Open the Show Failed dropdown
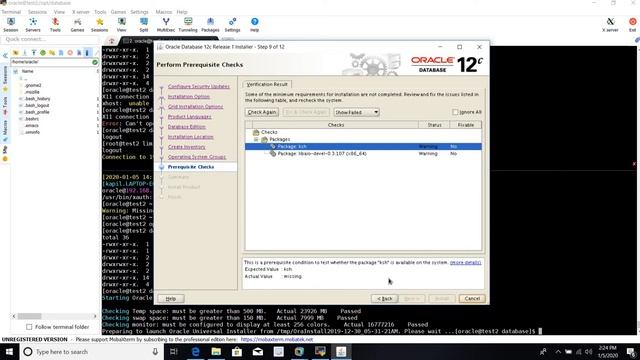640x360 pixels. [x=356, y=112]
